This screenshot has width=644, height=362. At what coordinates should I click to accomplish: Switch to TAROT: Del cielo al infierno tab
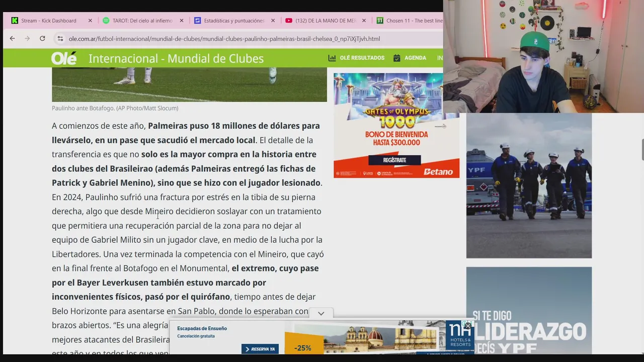click(142, 21)
